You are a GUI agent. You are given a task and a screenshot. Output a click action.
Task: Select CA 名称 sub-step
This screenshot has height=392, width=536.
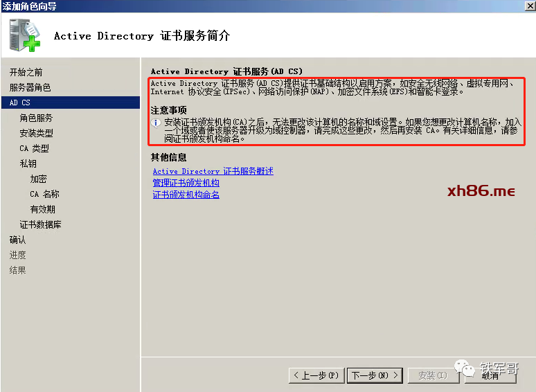[44, 194]
